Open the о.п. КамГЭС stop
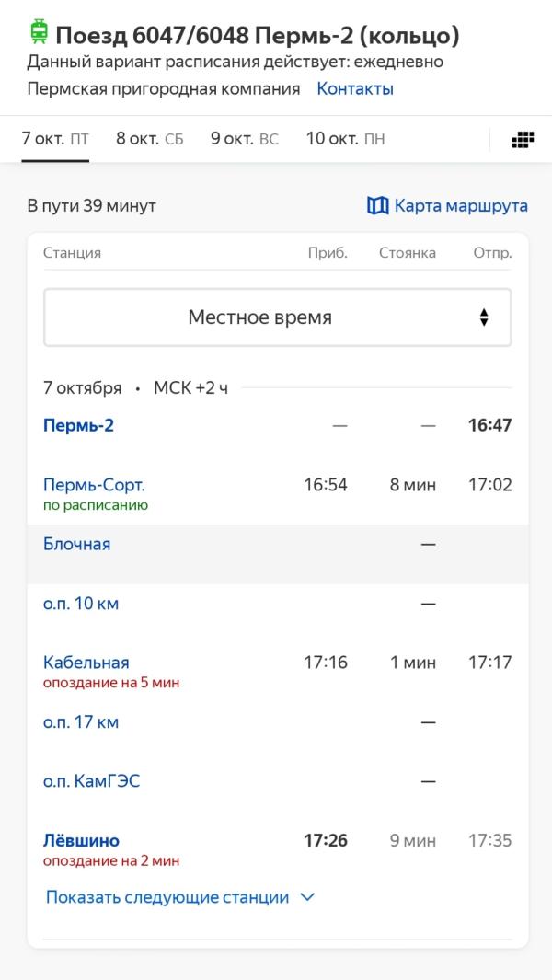552x980 pixels. pos(91,781)
